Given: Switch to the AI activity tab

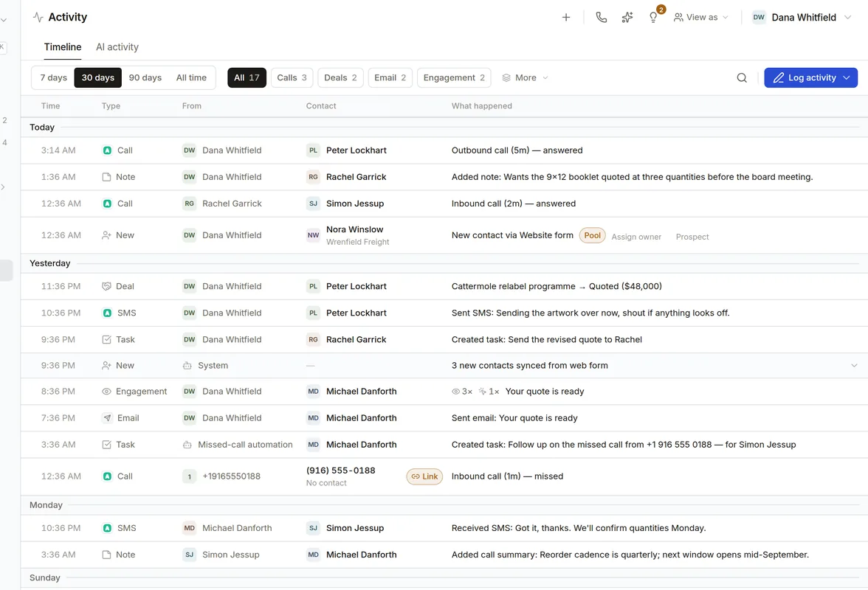Looking at the screenshot, I should tap(117, 47).
